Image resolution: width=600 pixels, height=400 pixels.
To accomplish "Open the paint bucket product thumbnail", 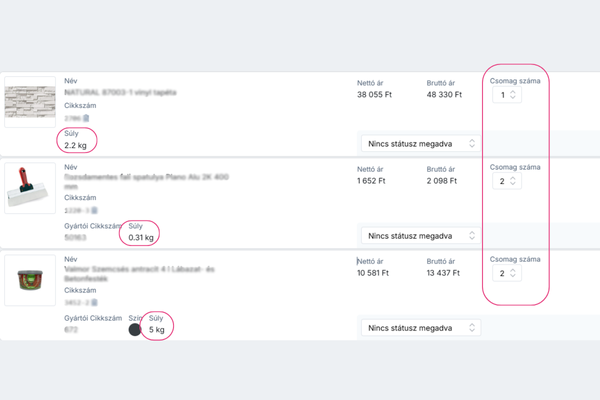I will [30, 281].
